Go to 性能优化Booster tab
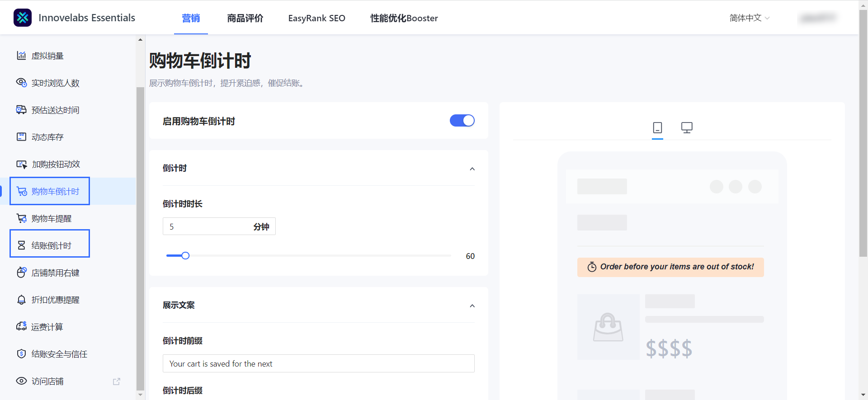This screenshot has height=400, width=868. click(x=404, y=18)
